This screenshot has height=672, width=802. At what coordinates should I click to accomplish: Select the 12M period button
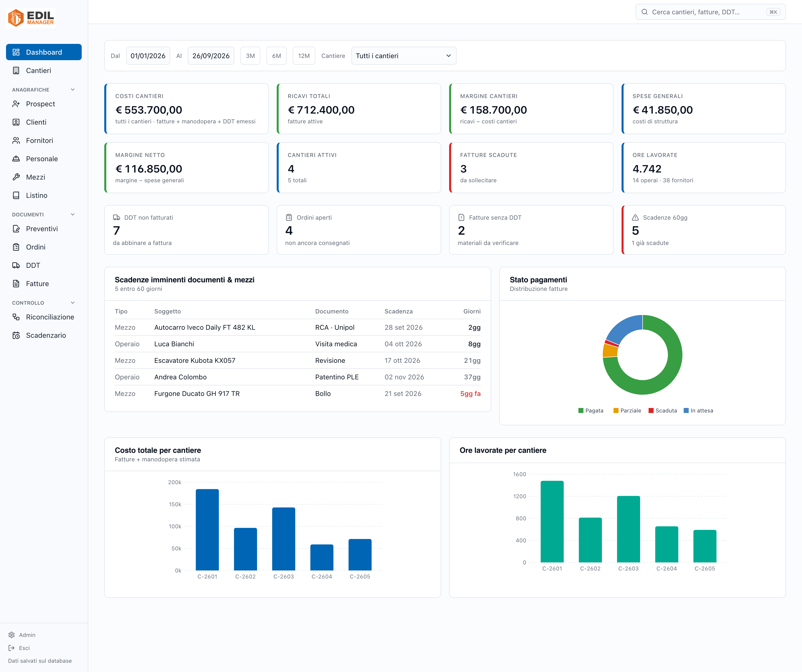pos(304,56)
